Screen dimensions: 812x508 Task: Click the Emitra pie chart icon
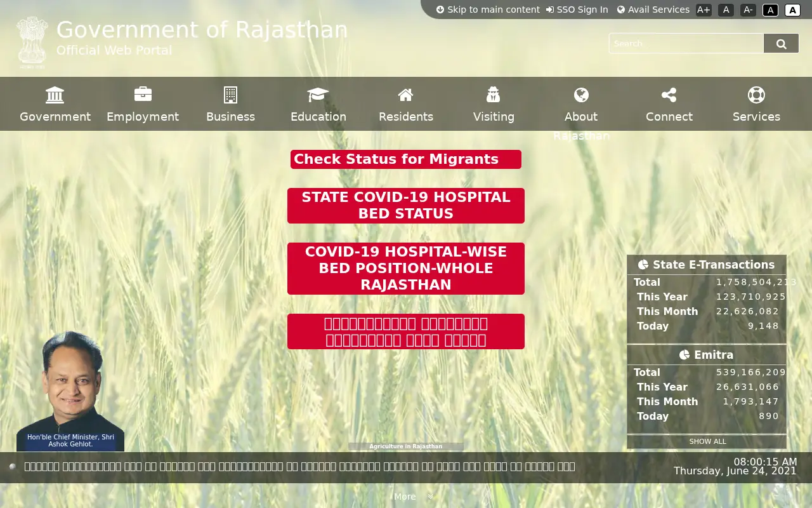point(684,355)
